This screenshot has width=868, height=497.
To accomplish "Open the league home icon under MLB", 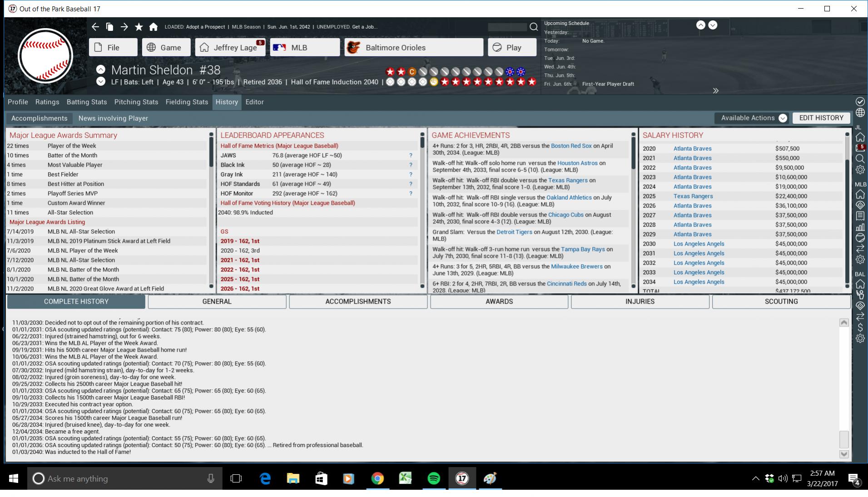I will [860, 194].
